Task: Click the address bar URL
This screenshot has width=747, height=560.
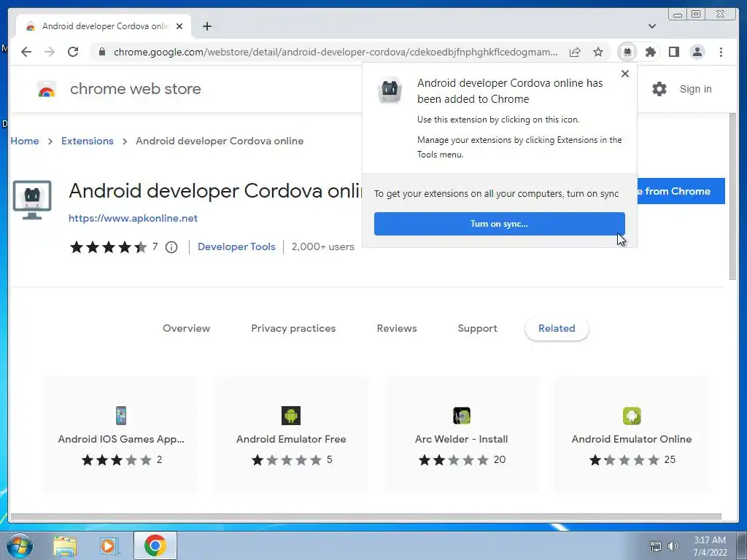Action: tap(336, 52)
